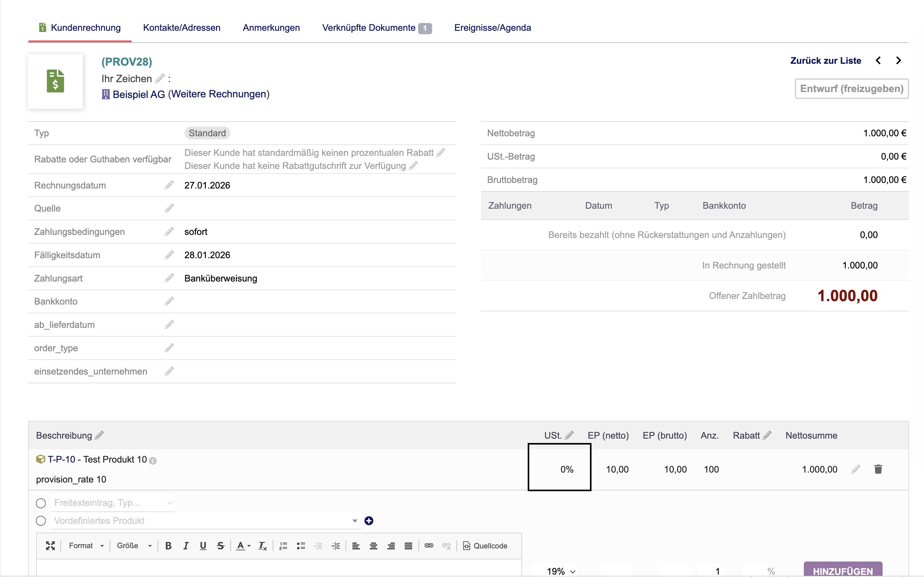Open the 19% tax rate dropdown
Image resolution: width=924 pixels, height=578 pixels.
pos(561,571)
